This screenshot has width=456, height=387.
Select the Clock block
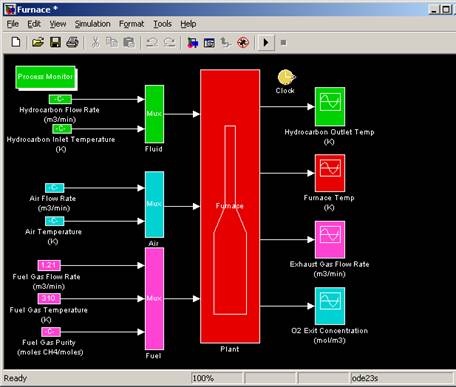coord(286,77)
